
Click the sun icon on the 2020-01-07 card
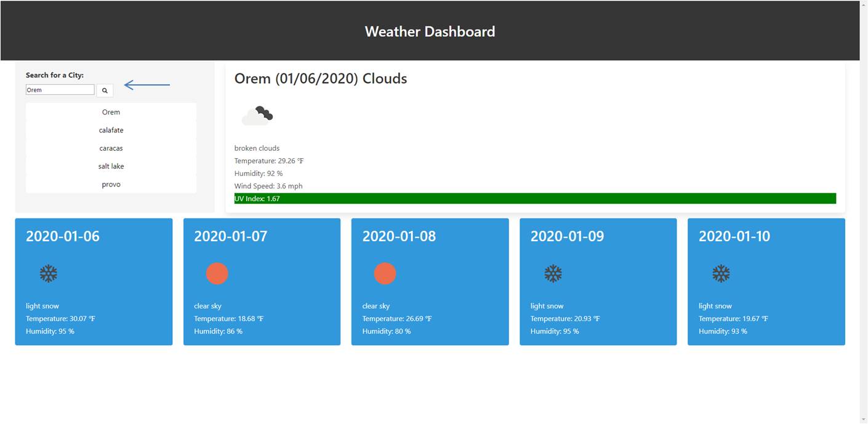click(x=217, y=273)
